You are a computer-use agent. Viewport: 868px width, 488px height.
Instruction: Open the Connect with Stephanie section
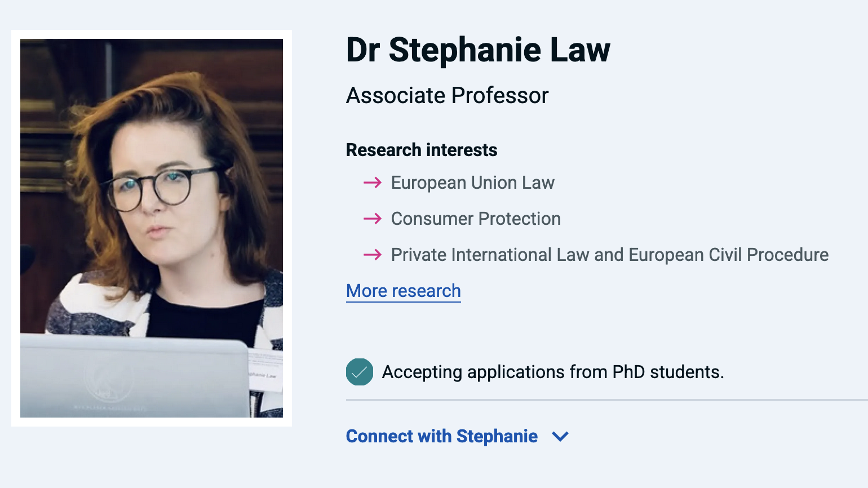(442, 436)
